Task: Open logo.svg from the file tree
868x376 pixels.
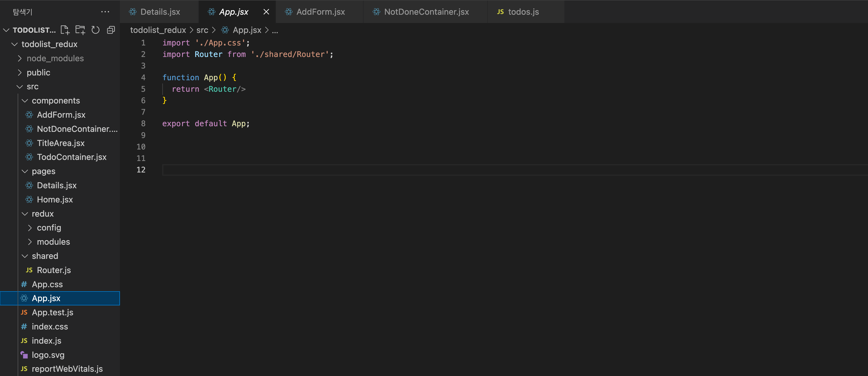Action: click(48, 355)
